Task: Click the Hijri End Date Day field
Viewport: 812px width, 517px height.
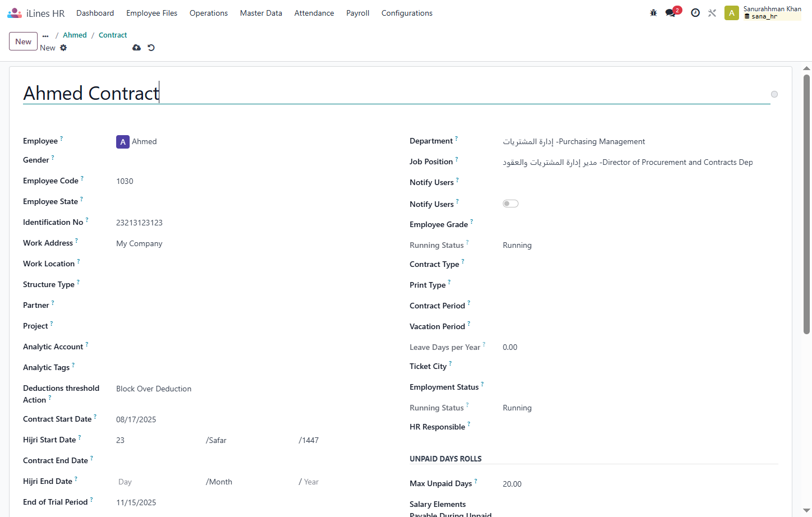Action: [159, 482]
